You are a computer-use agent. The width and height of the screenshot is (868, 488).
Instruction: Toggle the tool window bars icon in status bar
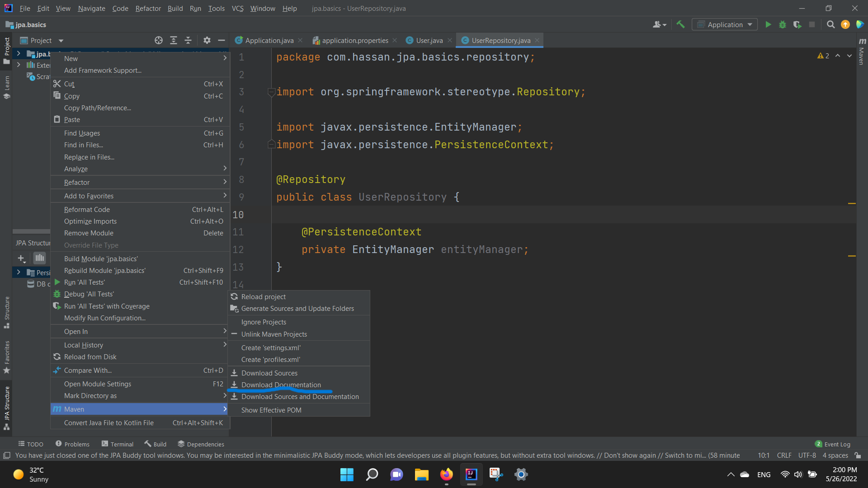click(x=7, y=455)
